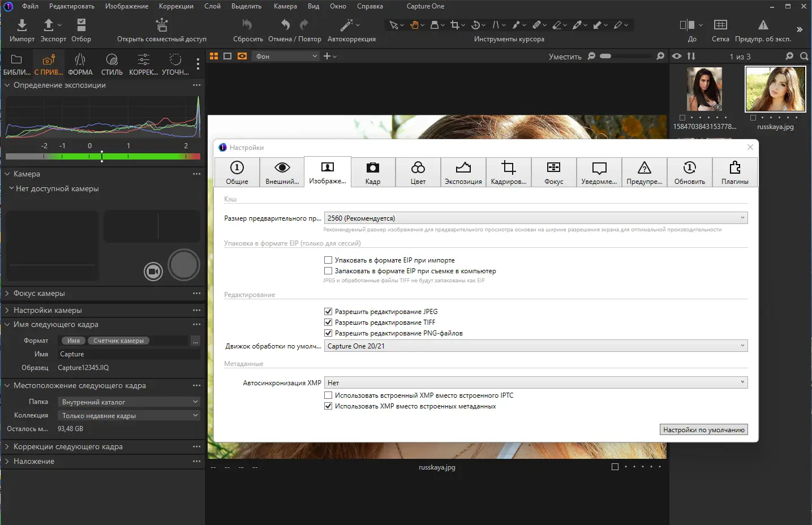812x525 pixels.
Task: Enable pack as EIP on import
Action: tap(328, 260)
